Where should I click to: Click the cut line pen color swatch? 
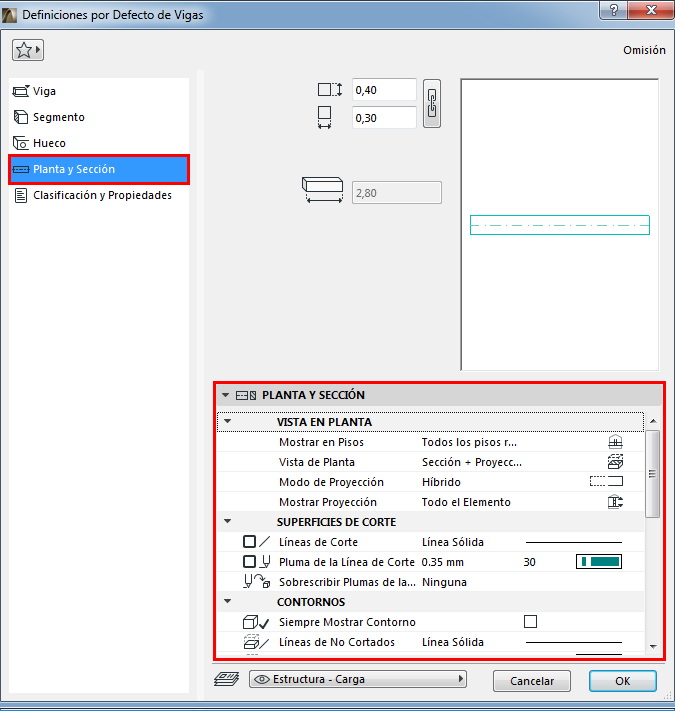599,561
